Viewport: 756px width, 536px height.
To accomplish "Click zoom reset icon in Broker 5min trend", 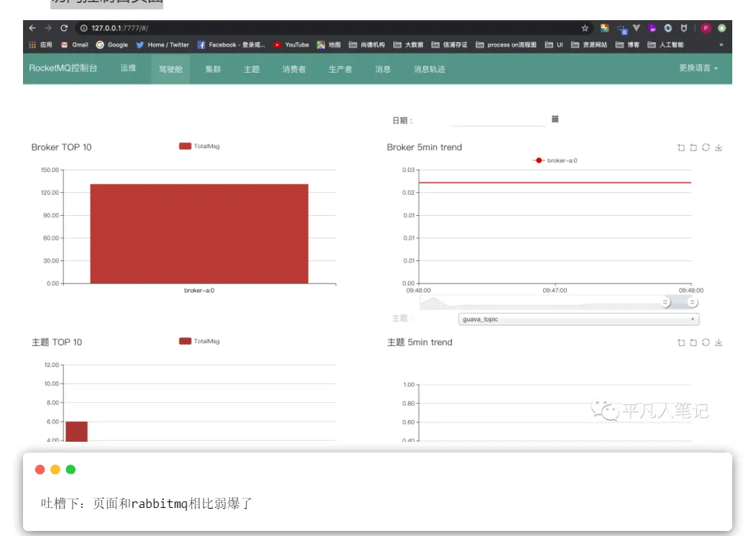I will 693,147.
